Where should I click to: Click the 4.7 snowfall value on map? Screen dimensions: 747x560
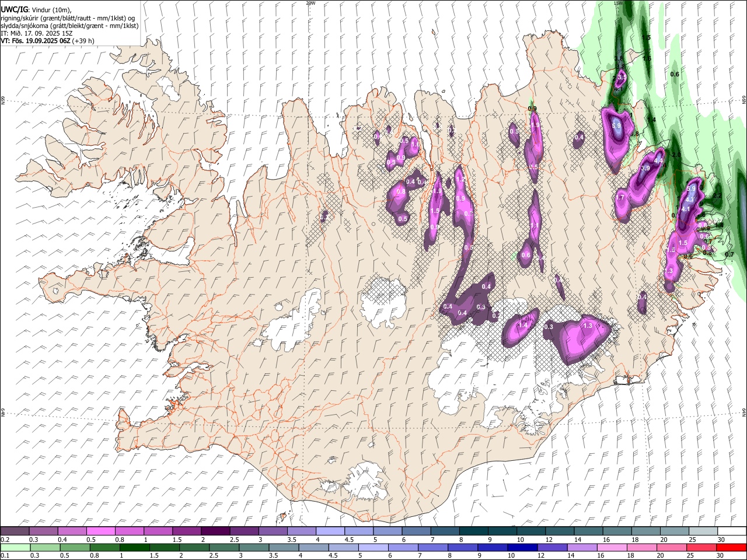[x=689, y=199]
